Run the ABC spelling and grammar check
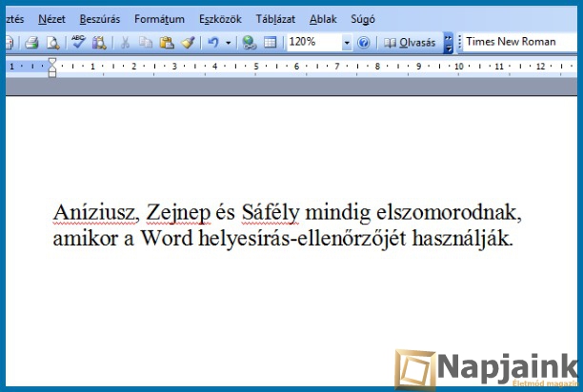 [x=78, y=42]
